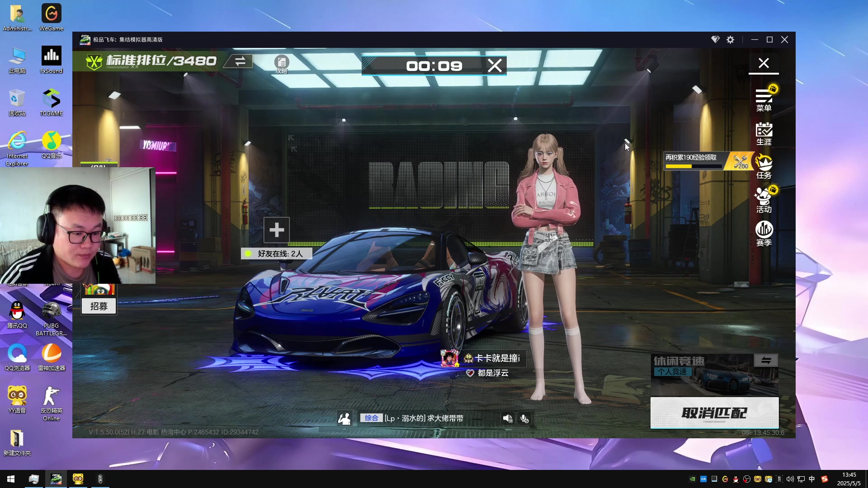Image resolution: width=868 pixels, height=488 pixels.
Task: Click the 都是浮云 title label
Action: pyautogui.click(x=493, y=373)
